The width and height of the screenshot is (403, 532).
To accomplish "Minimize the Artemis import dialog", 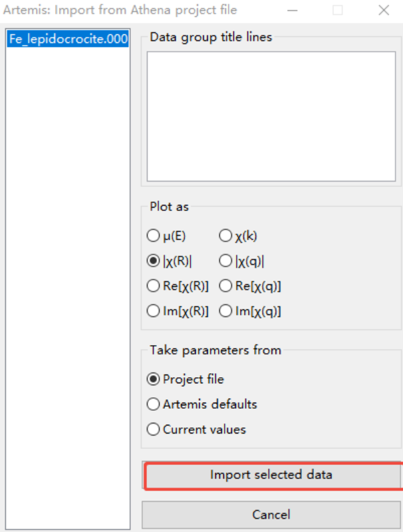I will [x=293, y=11].
